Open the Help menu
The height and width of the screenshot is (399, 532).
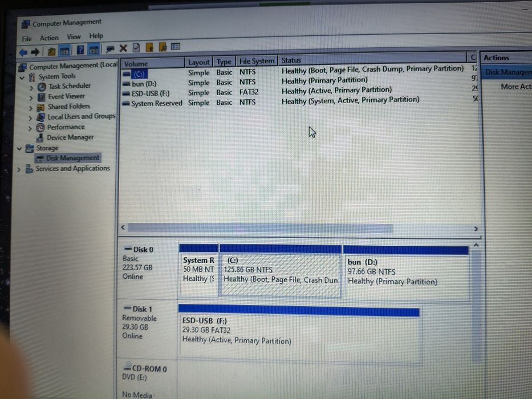(x=96, y=35)
